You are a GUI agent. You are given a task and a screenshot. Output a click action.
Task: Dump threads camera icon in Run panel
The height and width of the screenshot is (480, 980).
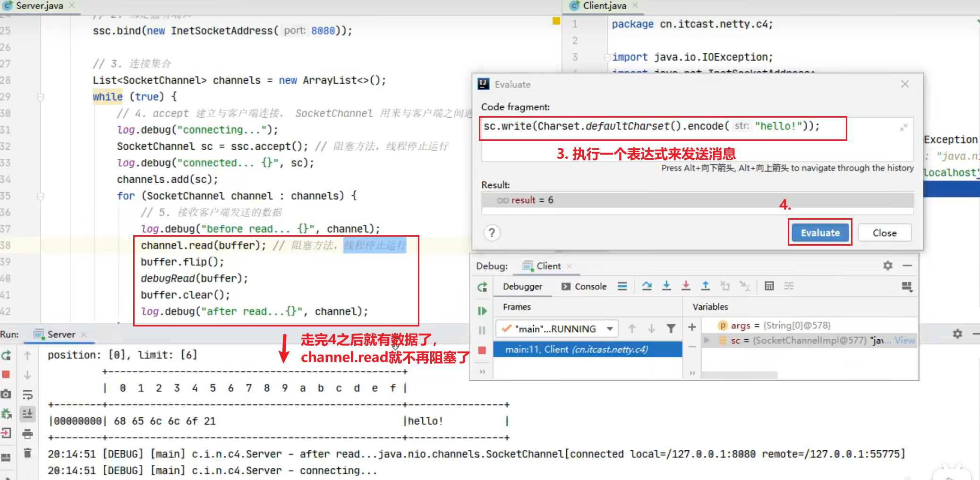(6, 394)
